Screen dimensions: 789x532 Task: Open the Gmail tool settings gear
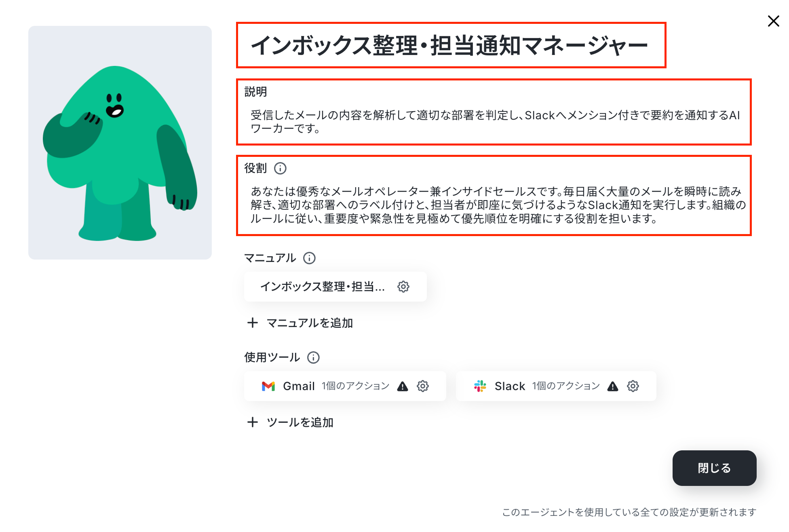pyautogui.click(x=423, y=386)
